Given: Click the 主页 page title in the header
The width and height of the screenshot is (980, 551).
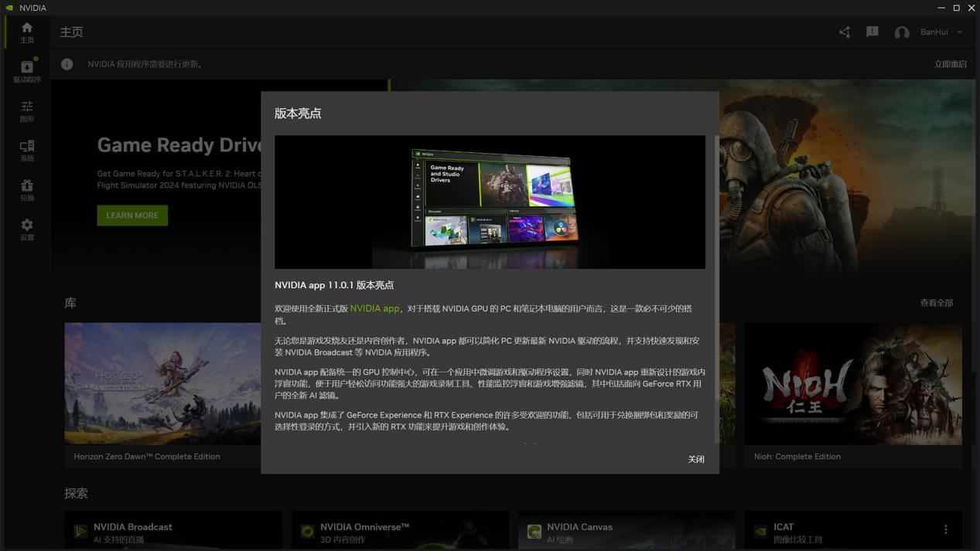Looking at the screenshot, I should pos(72,32).
